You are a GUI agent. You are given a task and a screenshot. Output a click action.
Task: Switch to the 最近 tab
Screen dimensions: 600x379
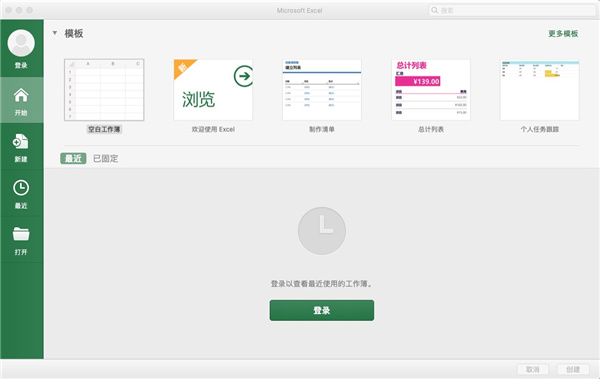click(x=73, y=158)
